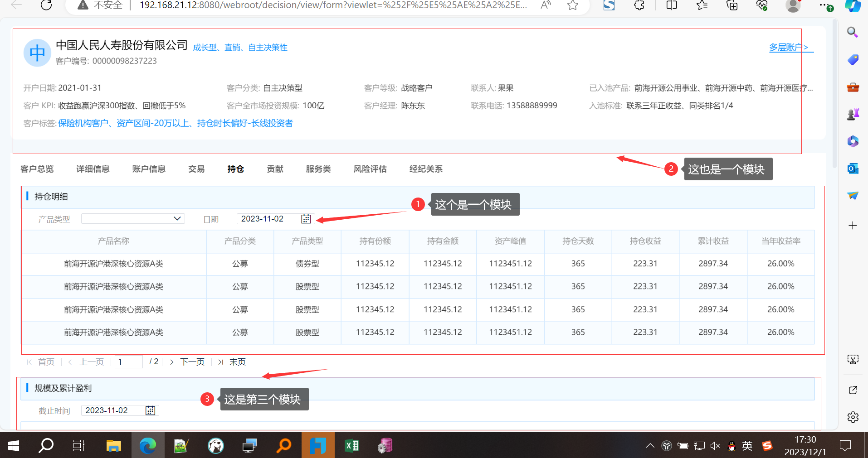Click 债券型 cell in first row

(307, 264)
